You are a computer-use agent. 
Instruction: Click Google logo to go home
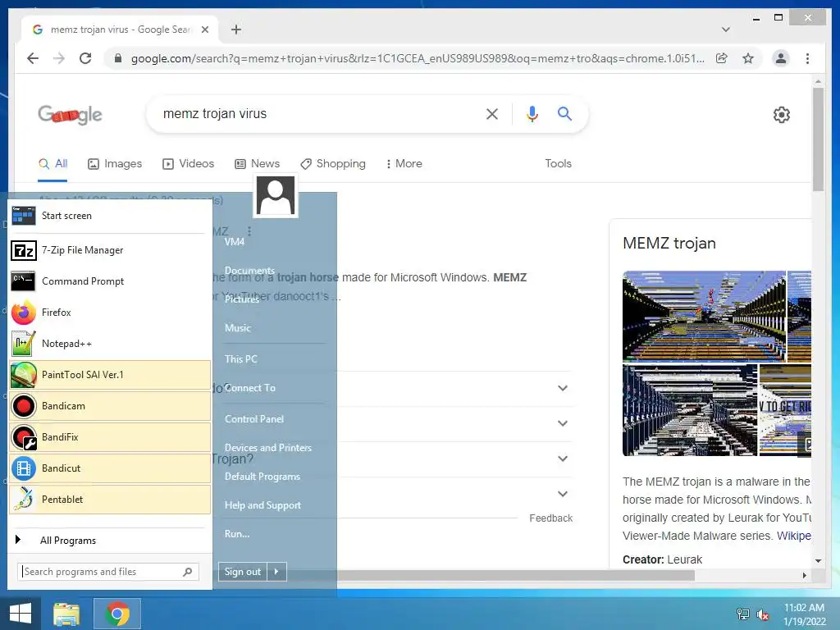tap(70, 114)
